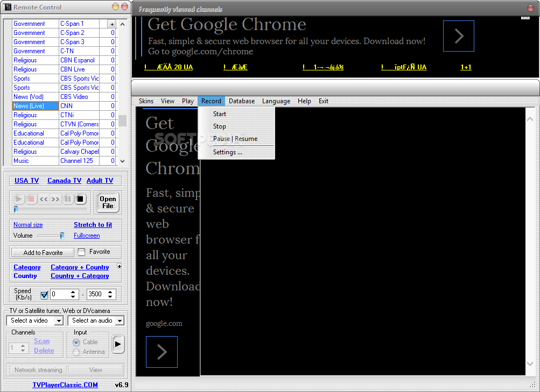Image resolution: width=540 pixels, height=392 pixels.
Task: Open Settings ... from Record menu
Action: pos(236,152)
